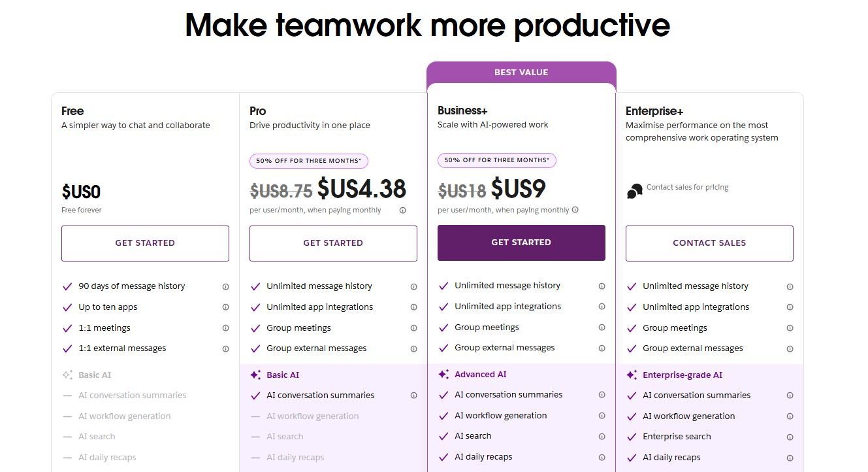Click Get Started under the Pro plan

[333, 243]
